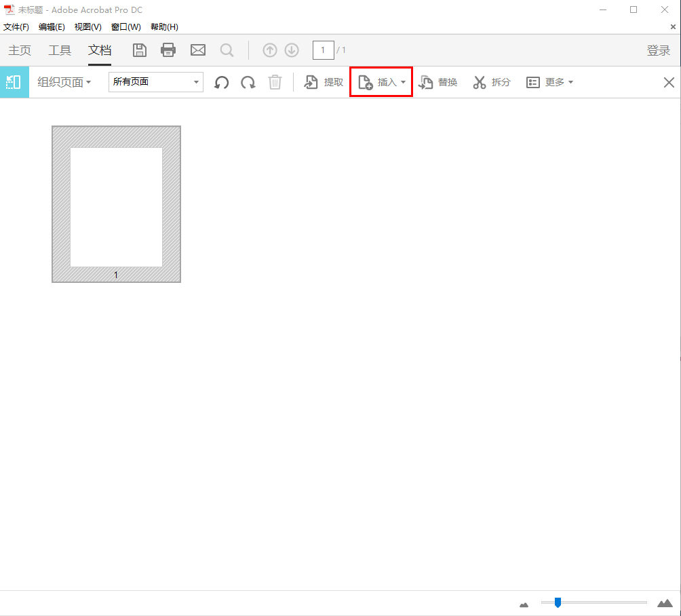Open the 所有页面 page range combo box
Viewport: 681px width, 616px height.
(x=156, y=81)
